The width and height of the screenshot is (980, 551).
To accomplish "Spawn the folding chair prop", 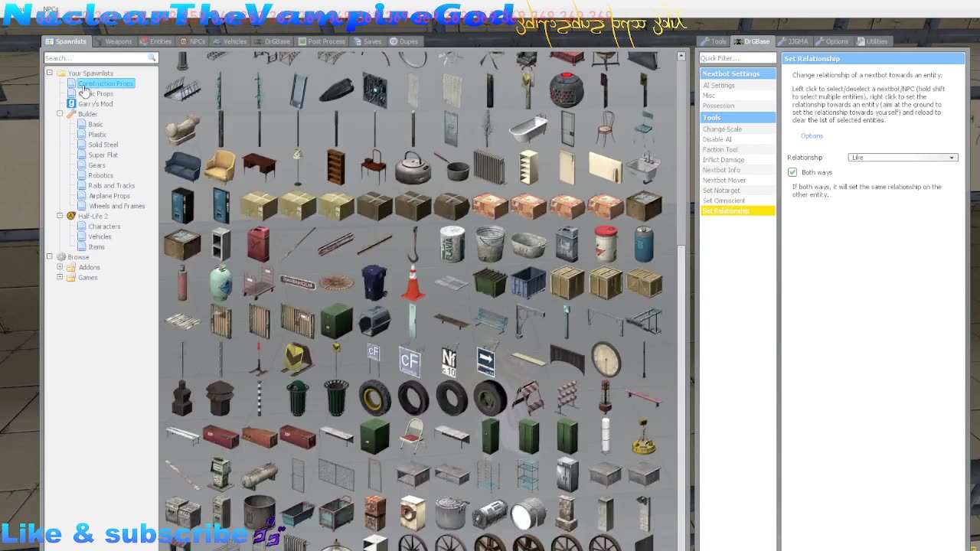I will 413,436.
